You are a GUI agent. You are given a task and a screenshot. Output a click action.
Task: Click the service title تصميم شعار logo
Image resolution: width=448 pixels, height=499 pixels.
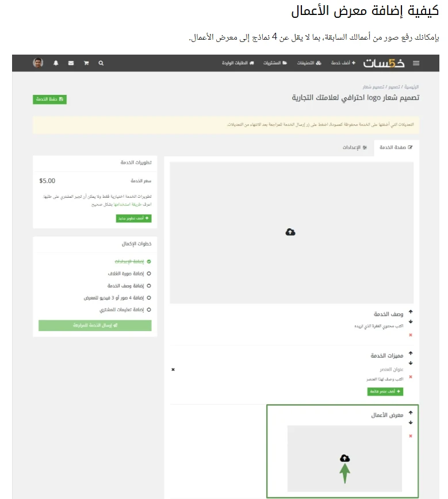tap(355, 98)
